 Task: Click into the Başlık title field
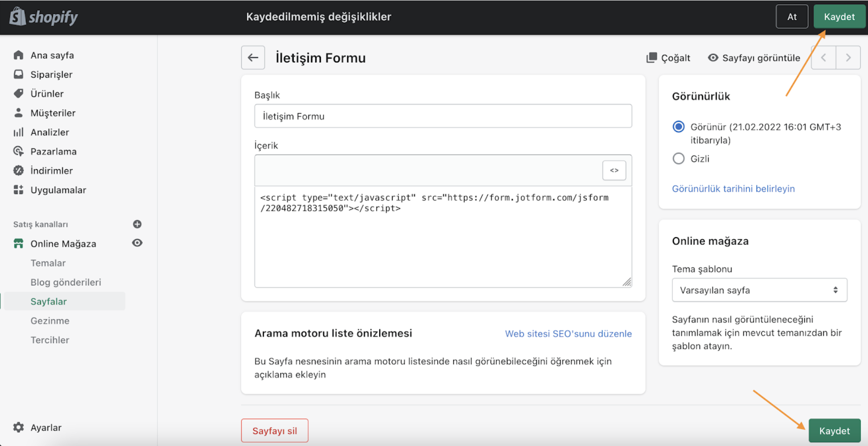pyautogui.click(x=443, y=116)
